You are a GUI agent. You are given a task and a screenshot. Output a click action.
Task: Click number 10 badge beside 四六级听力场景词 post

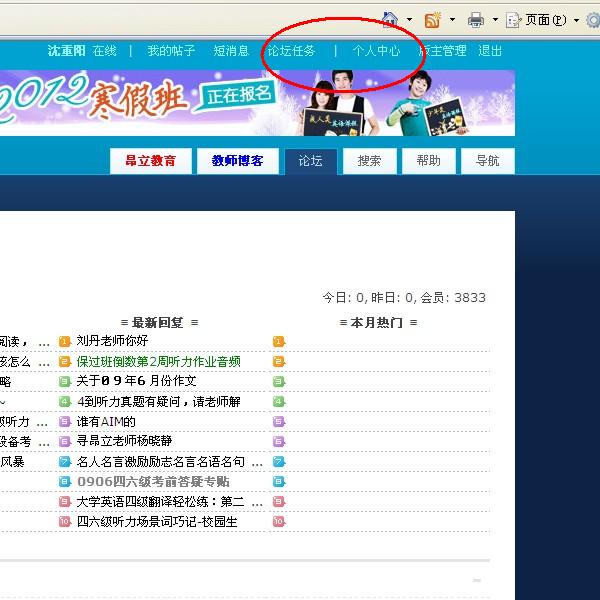pyautogui.click(x=65, y=521)
